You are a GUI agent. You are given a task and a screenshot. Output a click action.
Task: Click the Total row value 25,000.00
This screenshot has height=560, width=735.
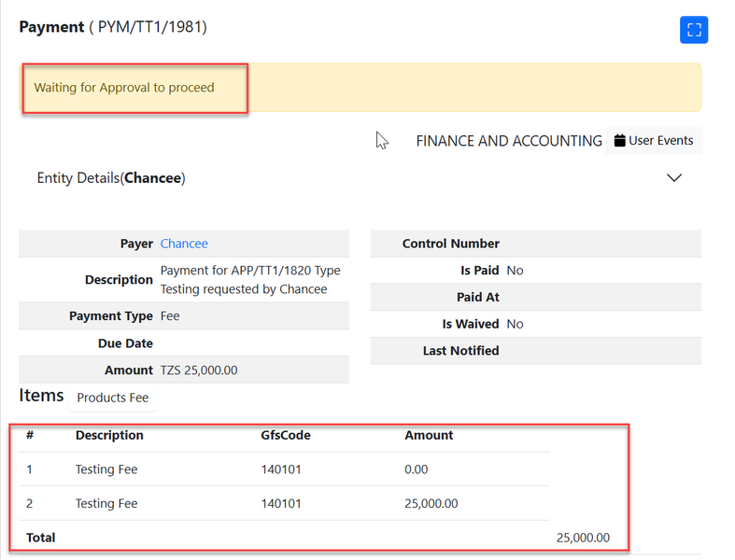[x=583, y=538]
